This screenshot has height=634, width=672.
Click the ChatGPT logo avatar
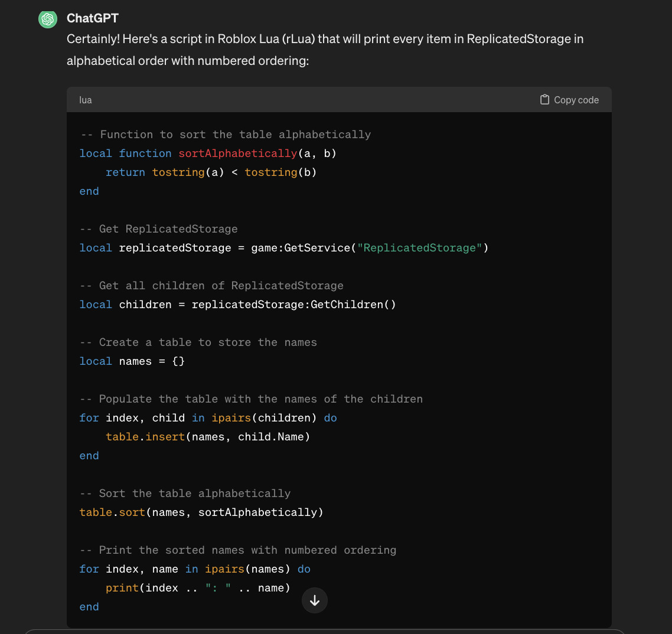point(47,19)
